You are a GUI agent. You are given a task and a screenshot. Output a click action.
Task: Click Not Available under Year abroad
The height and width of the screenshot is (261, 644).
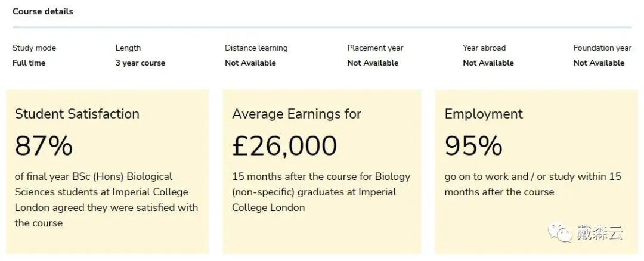[x=488, y=63]
